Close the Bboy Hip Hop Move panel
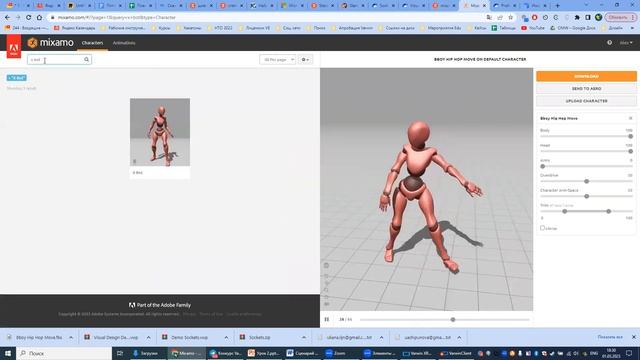Viewport: 640px width, 360px height. coord(631,118)
